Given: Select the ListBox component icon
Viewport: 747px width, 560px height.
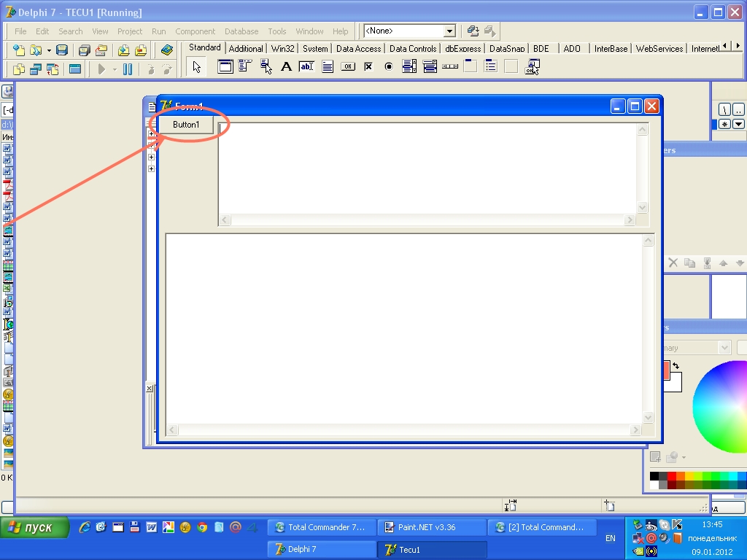Looking at the screenshot, I should pyautogui.click(x=409, y=66).
